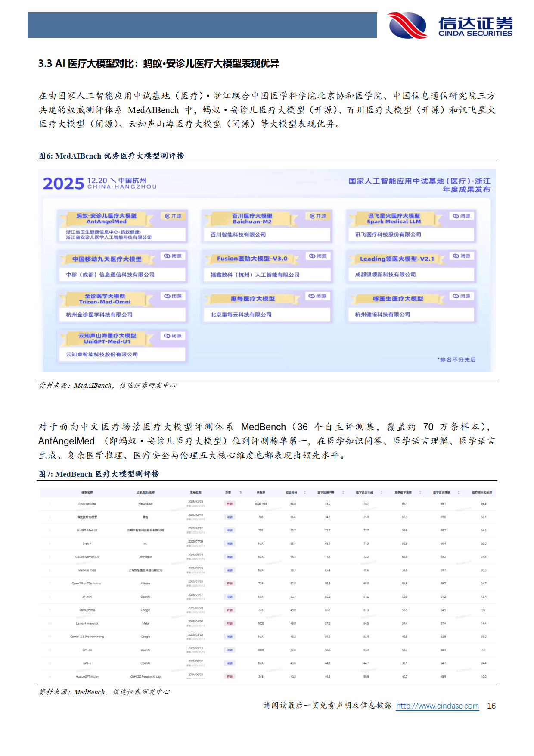This screenshot has width=534, height=756.
Task: Select the AntAngelMed model name in table
Action: point(87,504)
